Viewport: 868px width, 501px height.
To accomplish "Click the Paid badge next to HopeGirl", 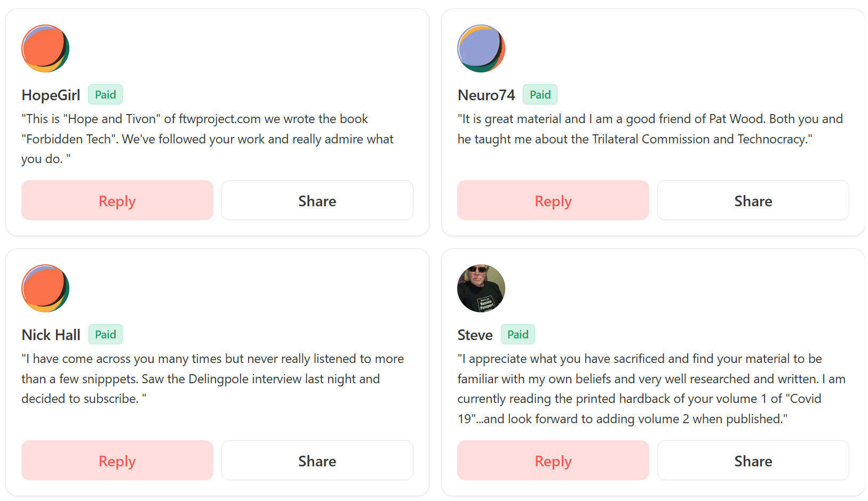I will (105, 95).
